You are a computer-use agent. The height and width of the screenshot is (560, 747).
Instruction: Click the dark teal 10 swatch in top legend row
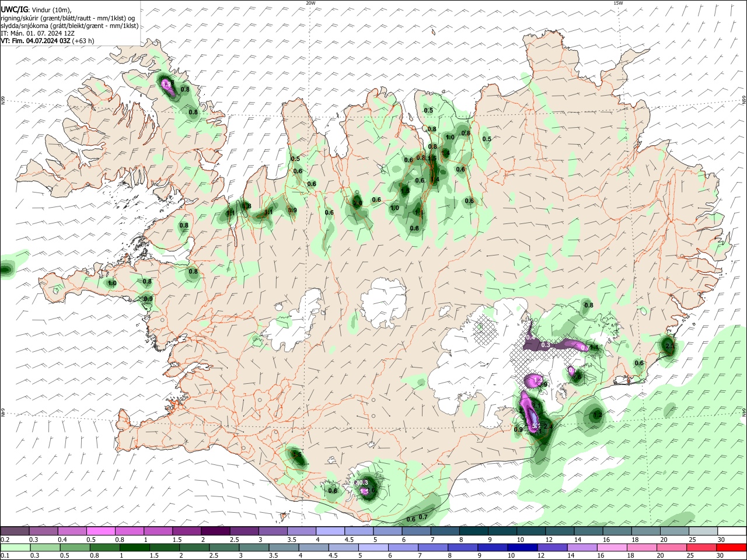tap(531, 531)
